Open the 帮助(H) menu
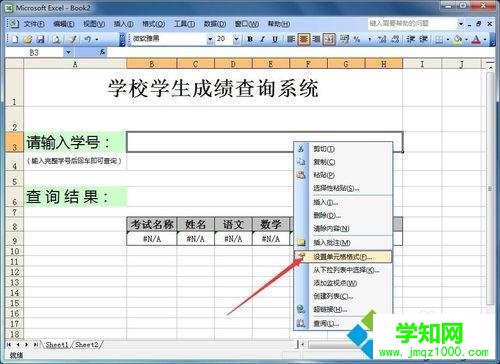This screenshot has width=500, height=364. [x=279, y=24]
